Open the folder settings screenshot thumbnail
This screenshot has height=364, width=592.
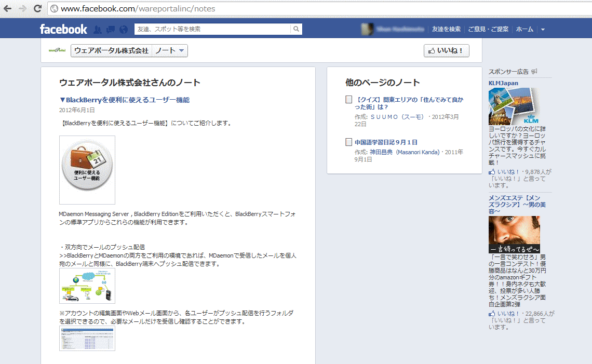point(87,339)
